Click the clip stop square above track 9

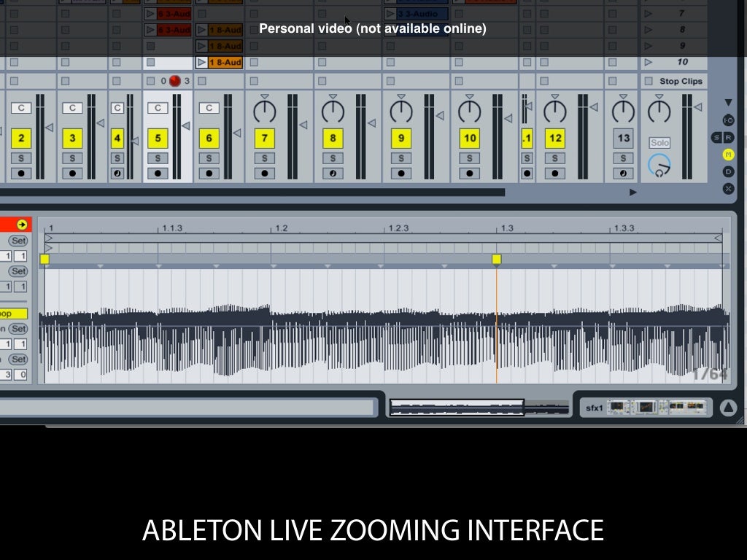(391, 81)
